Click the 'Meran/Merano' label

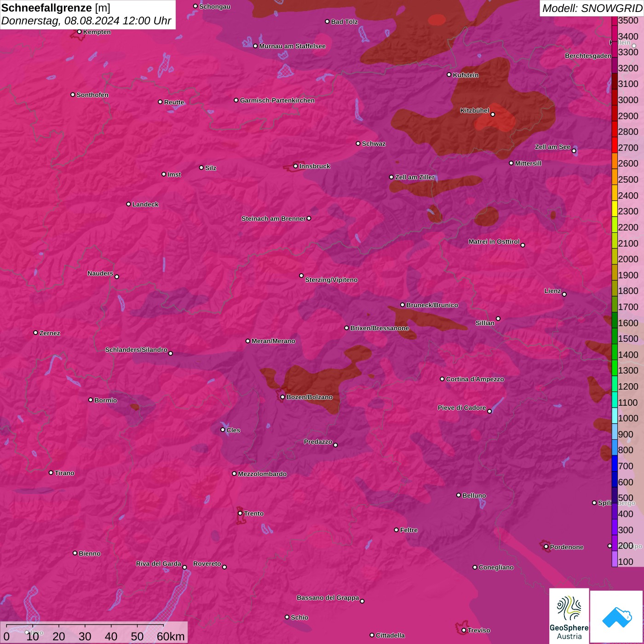click(273, 341)
